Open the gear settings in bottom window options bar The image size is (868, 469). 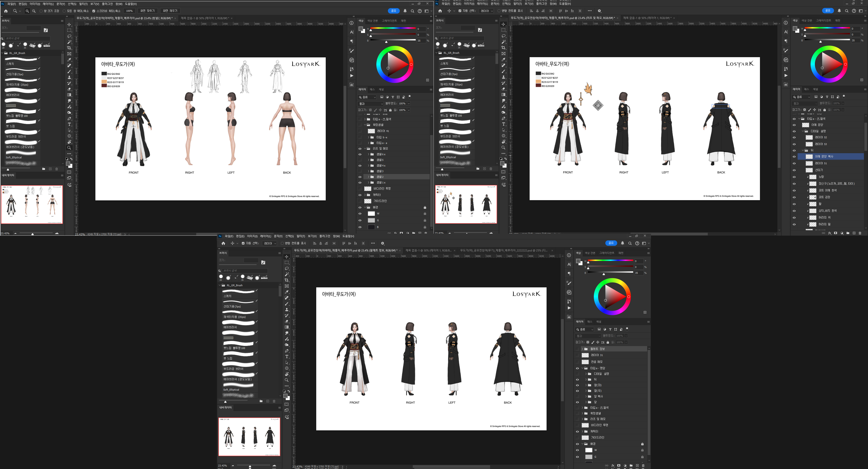pos(382,243)
